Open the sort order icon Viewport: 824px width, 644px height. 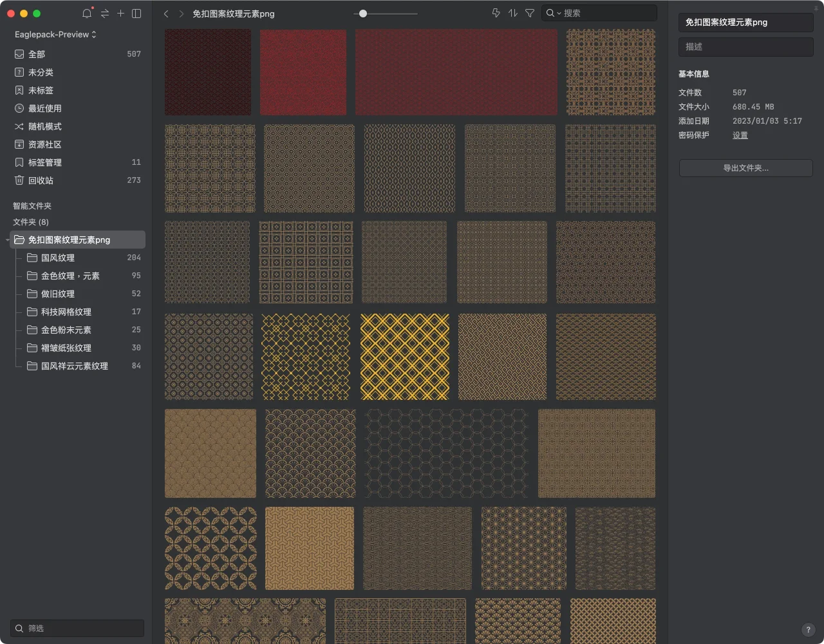[x=513, y=14]
